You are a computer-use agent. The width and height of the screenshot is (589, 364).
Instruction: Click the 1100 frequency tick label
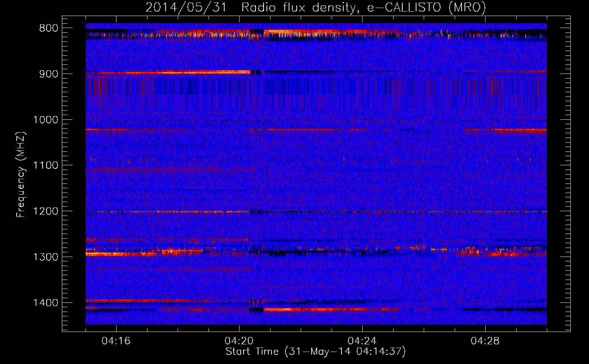(46, 166)
